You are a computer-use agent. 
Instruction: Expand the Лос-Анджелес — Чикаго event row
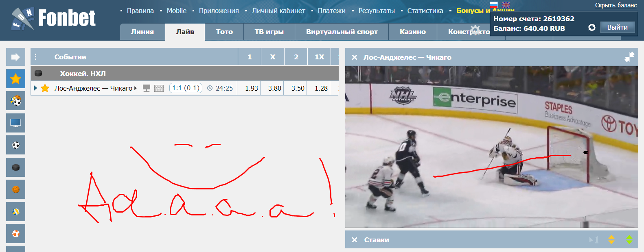click(x=35, y=88)
